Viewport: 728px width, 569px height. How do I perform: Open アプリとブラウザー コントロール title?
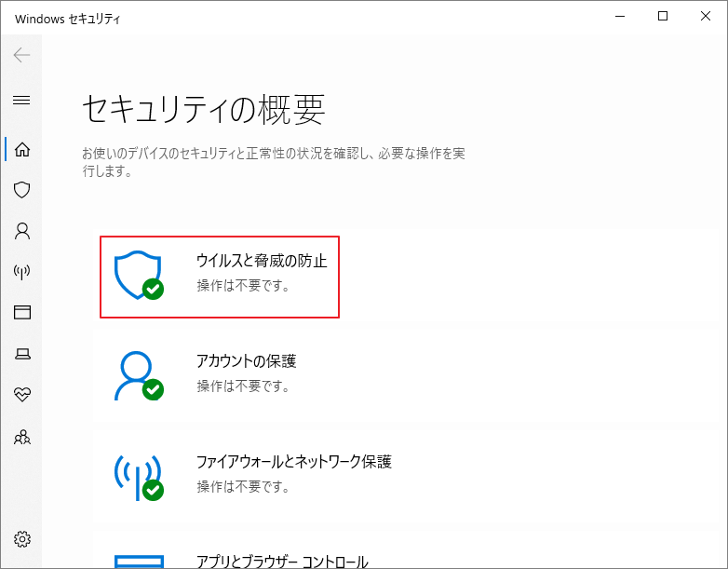pyautogui.click(x=282, y=562)
